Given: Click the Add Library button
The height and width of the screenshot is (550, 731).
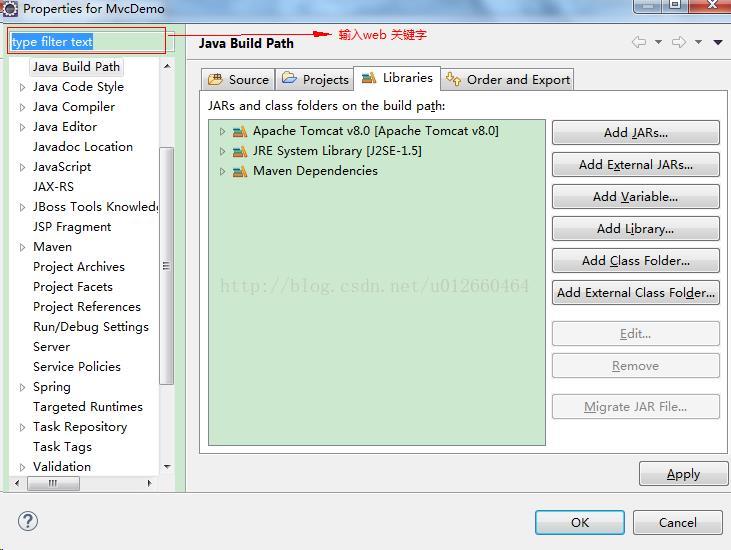Looking at the screenshot, I should click(x=635, y=229).
